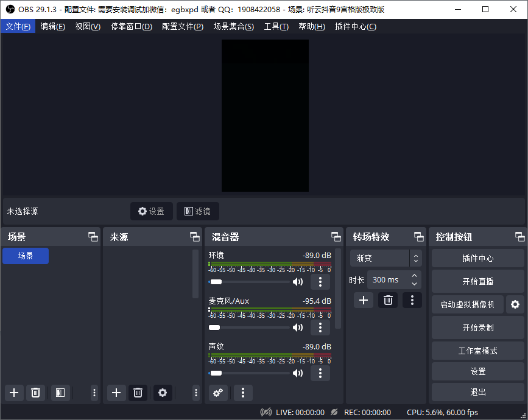The image size is (528, 420).
Task: Remove transition with trash icon in 转场特效
Action: pos(388,299)
